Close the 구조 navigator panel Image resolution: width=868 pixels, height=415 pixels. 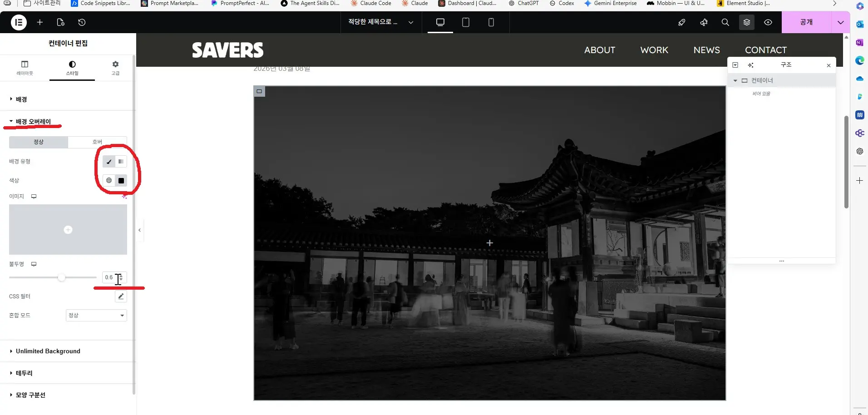pos(829,65)
